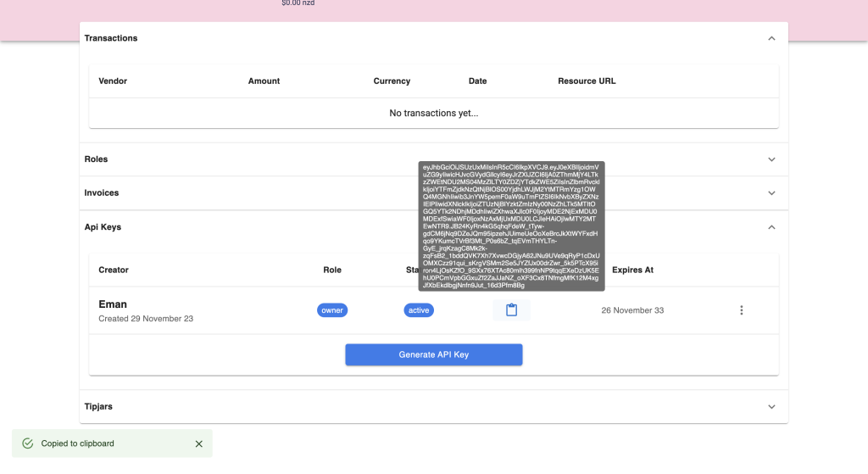The width and height of the screenshot is (868, 474).
Task: Open the three-dot menu for Eman's key
Action: 741,310
